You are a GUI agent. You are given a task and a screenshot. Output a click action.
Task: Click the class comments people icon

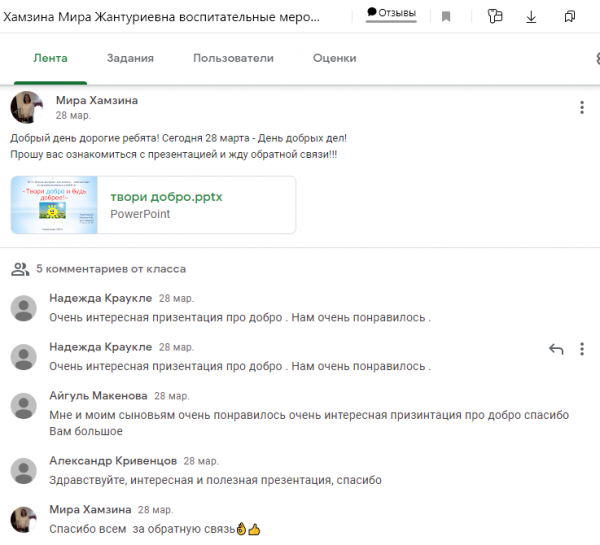point(19,269)
